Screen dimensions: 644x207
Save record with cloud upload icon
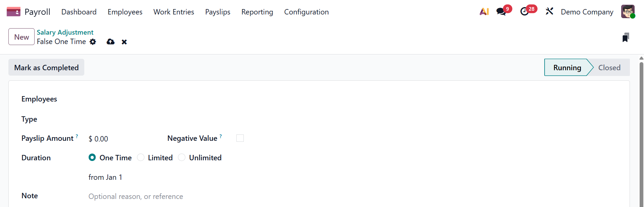click(110, 42)
